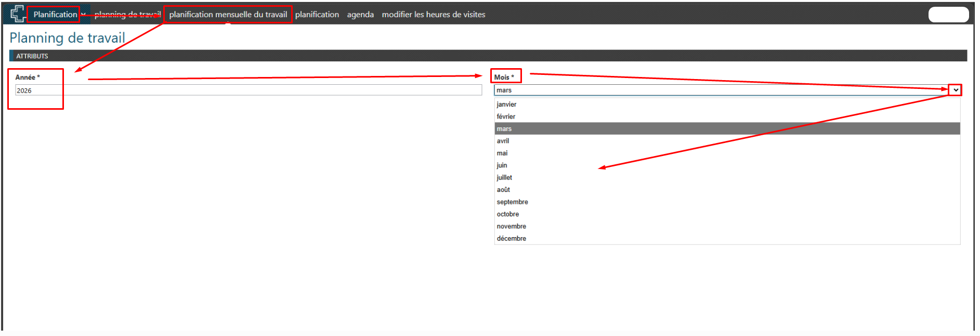The width and height of the screenshot is (980, 336).
Task: Toggle the Mois dropdown arrow
Action: 956,90
